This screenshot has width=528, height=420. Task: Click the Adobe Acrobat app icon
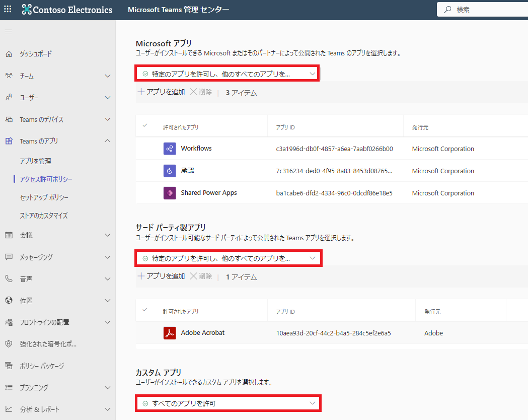coord(170,333)
